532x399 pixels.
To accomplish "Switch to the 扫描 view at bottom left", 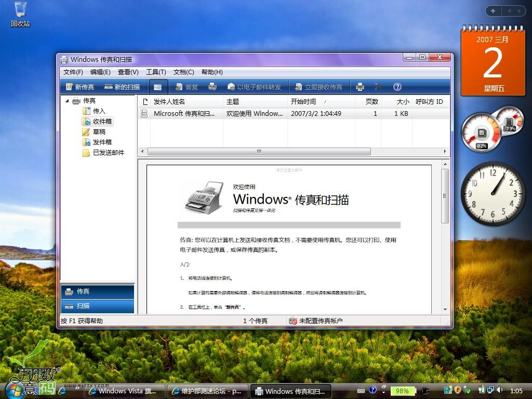I will pos(98,306).
